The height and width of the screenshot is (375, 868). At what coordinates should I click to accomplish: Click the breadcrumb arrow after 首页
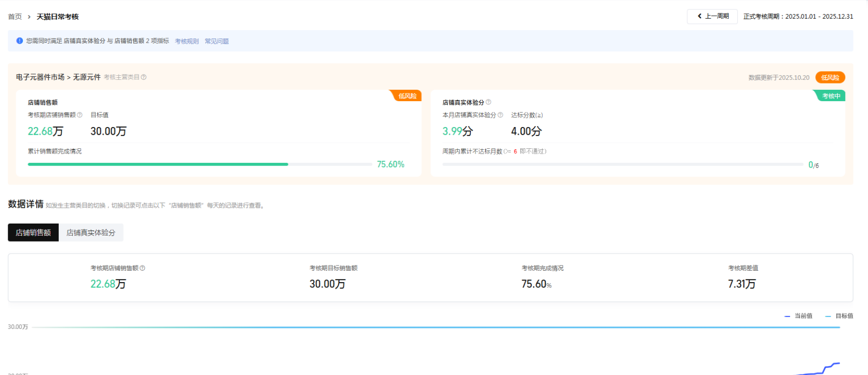29,17
